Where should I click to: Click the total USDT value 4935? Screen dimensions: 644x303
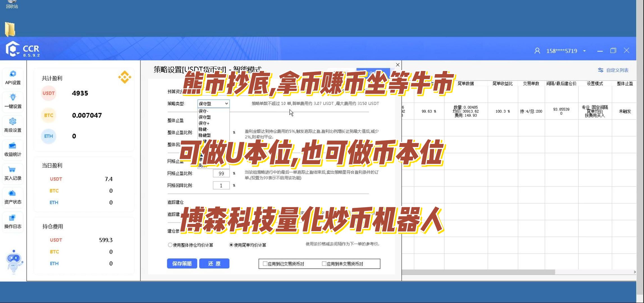80,93
